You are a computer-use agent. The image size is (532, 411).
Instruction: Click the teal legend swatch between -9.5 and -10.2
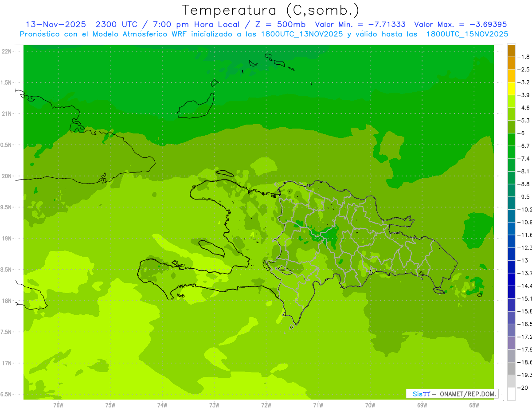pos(511,203)
